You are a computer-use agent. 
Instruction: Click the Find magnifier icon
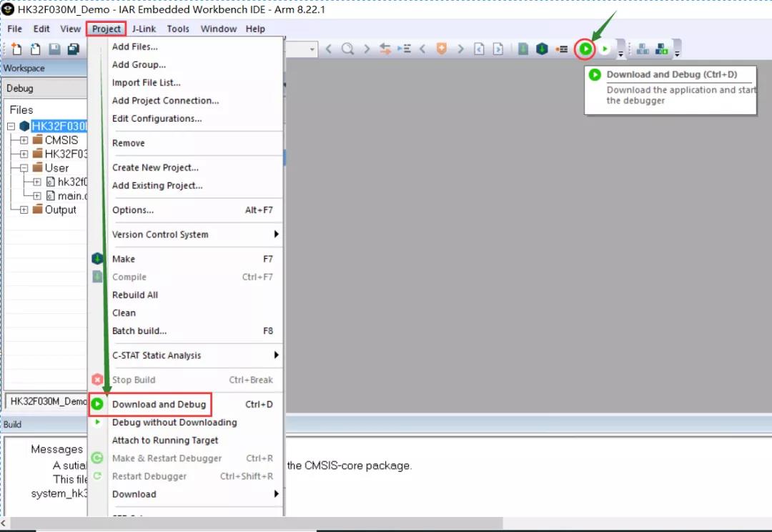click(347, 49)
